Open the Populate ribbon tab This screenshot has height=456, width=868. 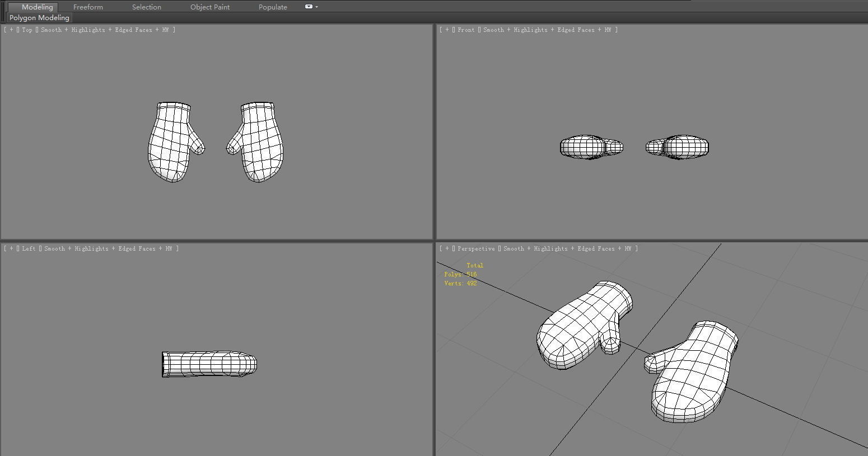[273, 7]
